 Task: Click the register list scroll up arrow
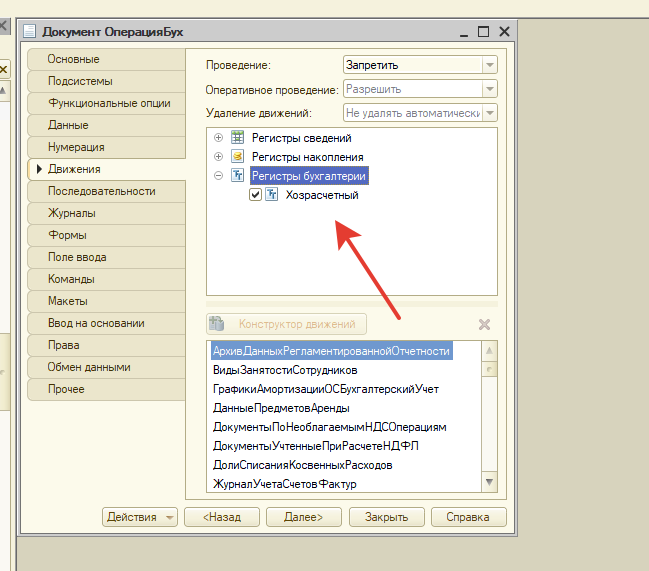(x=489, y=351)
